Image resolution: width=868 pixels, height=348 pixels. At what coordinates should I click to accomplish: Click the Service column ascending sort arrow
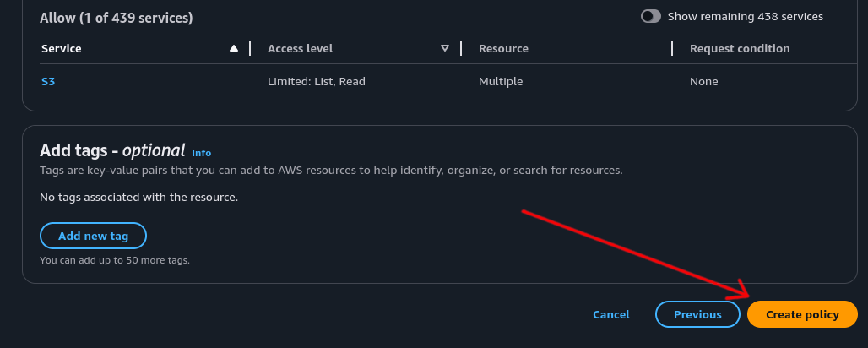[x=234, y=48]
